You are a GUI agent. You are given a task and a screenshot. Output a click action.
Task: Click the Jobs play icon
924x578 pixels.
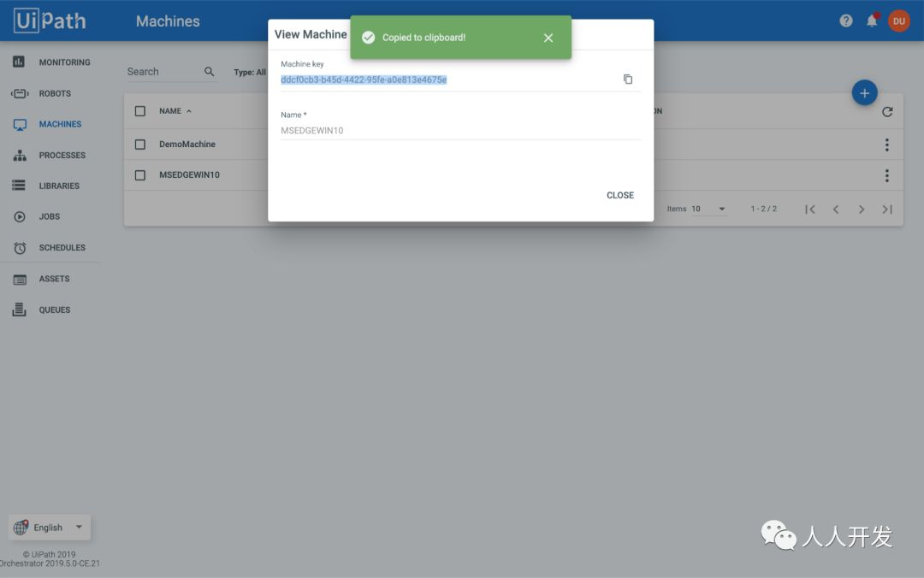pos(20,217)
